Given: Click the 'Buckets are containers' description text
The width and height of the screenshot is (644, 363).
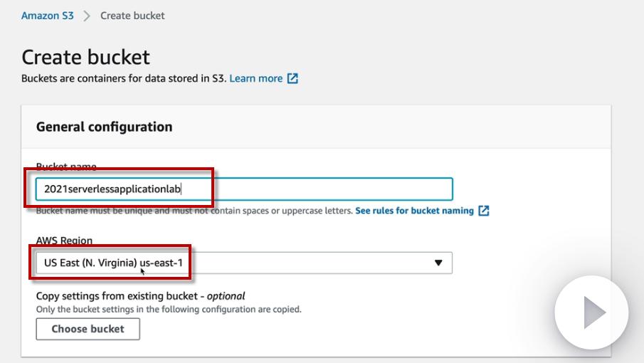Looking at the screenshot, I should click(x=124, y=78).
